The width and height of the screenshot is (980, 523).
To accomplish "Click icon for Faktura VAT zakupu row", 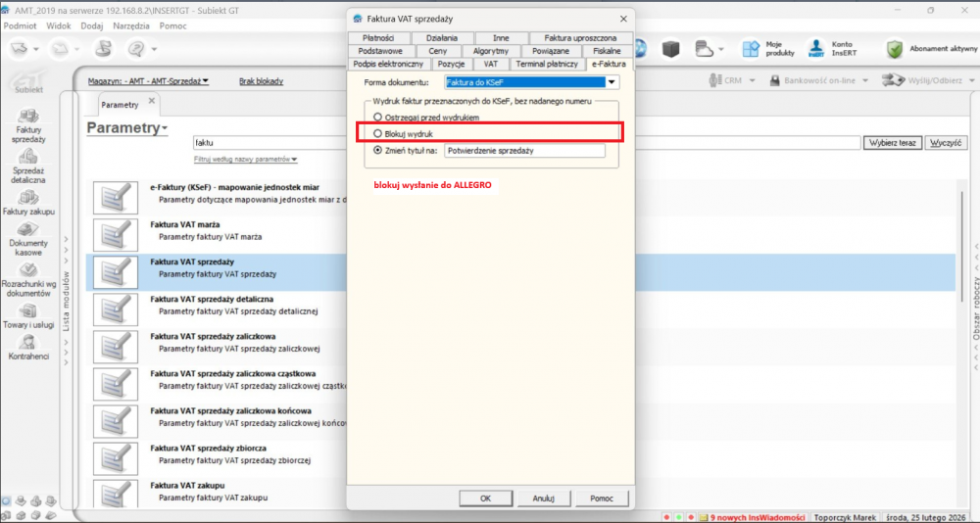I will point(115,494).
